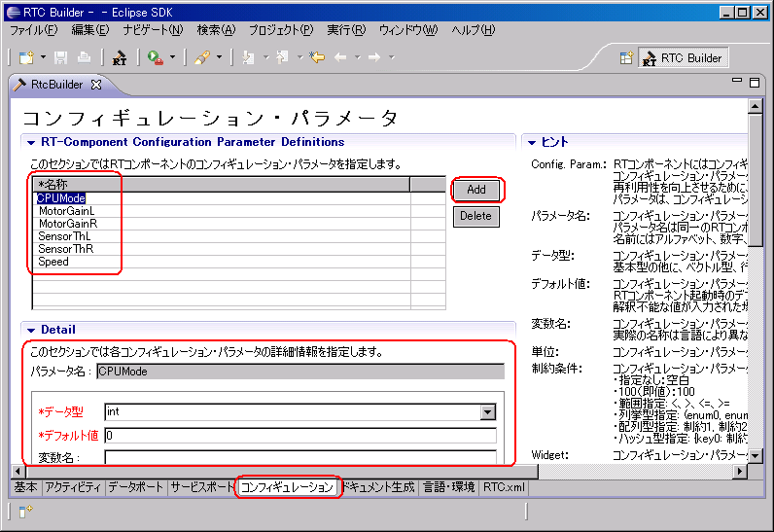Click the 変数名 input field

pos(300,457)
